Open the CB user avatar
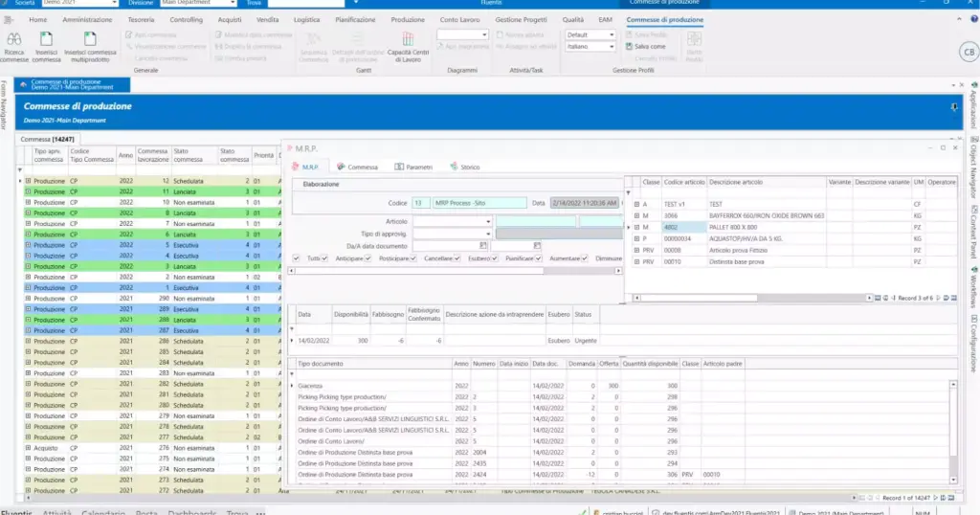Image resolution: width=980 pixels, height=515 pixels. [x=969, y=52]
